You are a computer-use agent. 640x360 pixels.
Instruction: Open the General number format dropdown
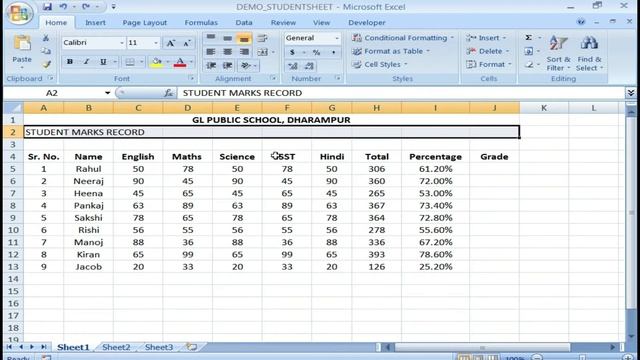click(x=337, y=38)
